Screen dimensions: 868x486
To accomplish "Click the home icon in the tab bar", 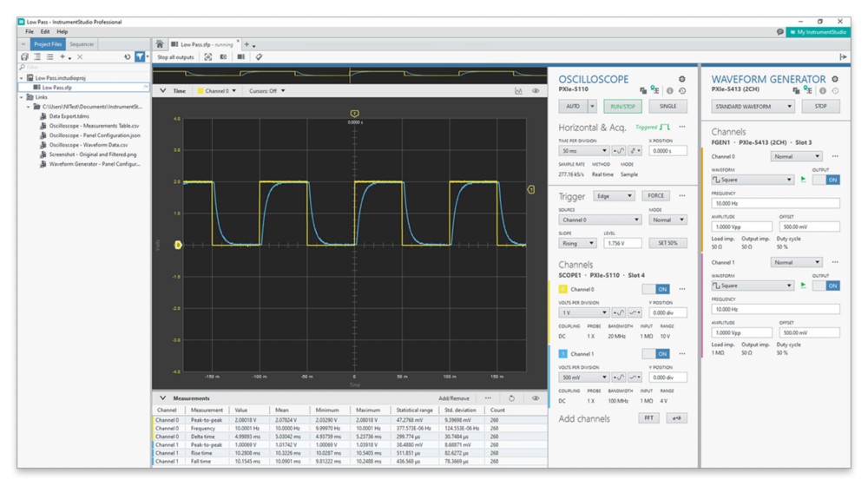I will point(160,43).
